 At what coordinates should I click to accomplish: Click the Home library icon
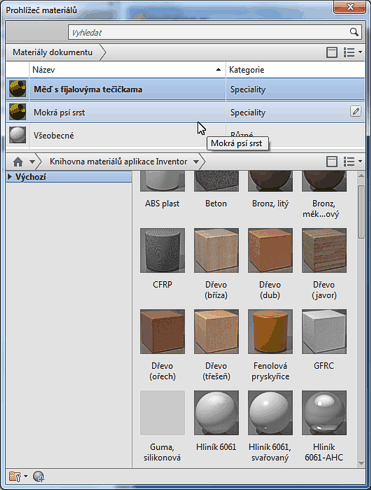tap(18, 162)
